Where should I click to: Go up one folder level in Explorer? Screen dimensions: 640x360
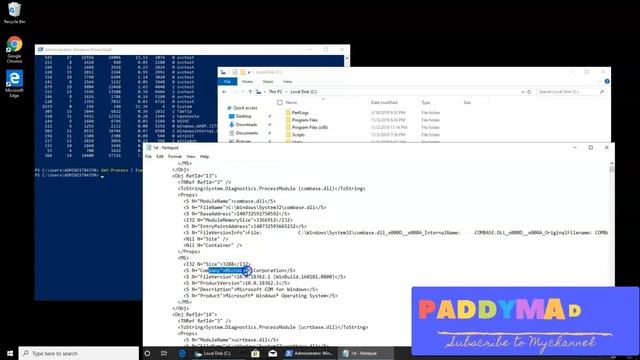(250, 92)
